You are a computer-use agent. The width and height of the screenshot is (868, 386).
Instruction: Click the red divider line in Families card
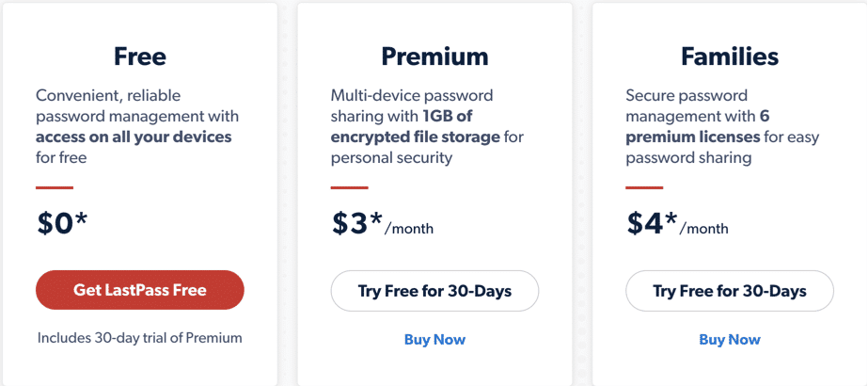(644, 187)
